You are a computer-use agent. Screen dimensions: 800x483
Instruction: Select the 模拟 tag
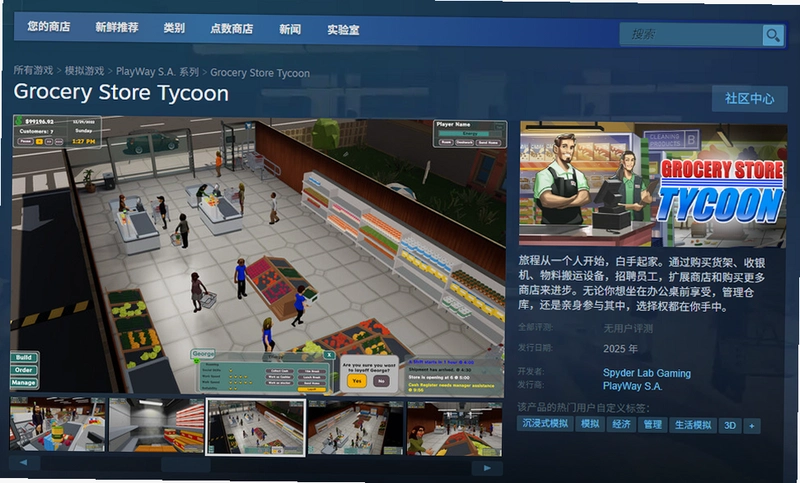coord(590,424)
